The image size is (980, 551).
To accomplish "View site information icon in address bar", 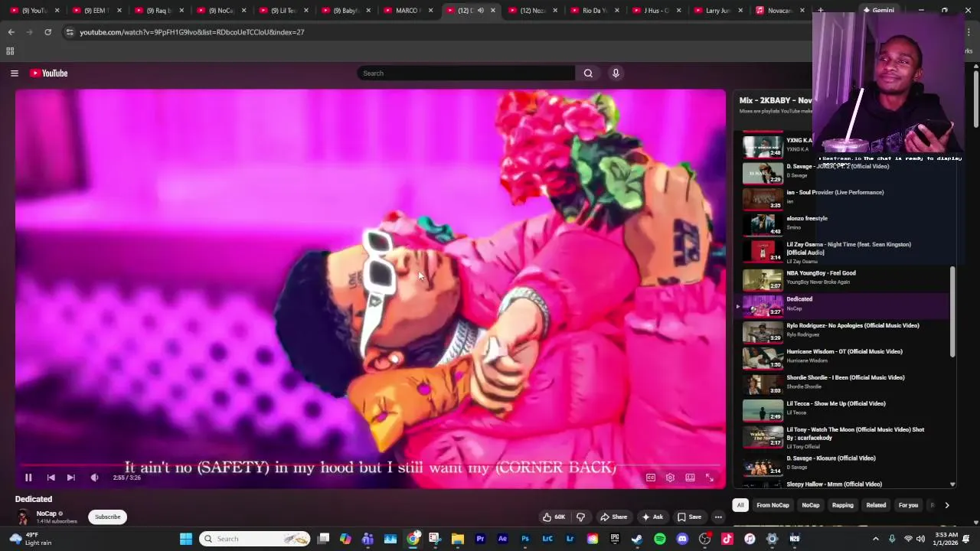I will point(70,32).
